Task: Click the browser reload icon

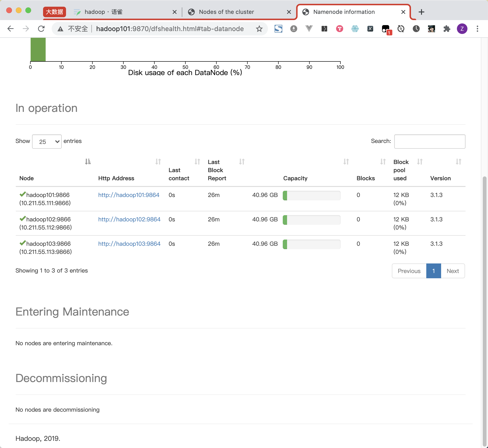Action: pyautogui.click(x=41, y=29)
